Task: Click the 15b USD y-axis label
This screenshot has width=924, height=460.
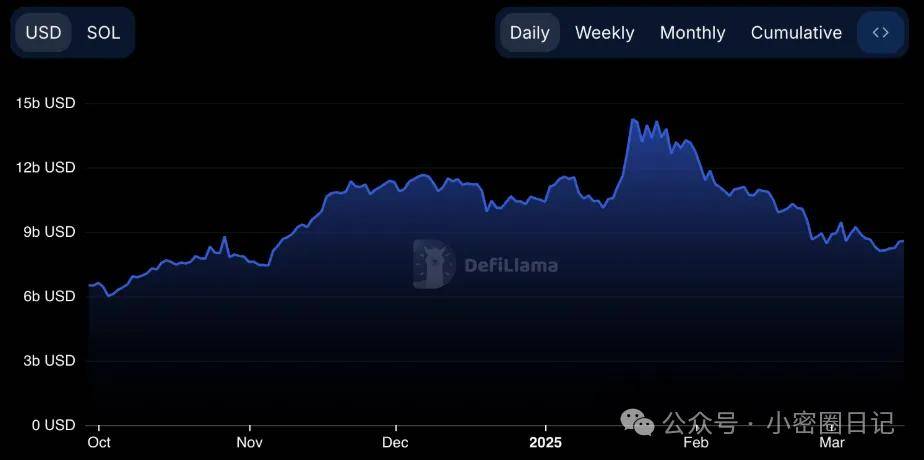Action: [x=46, y=103]
